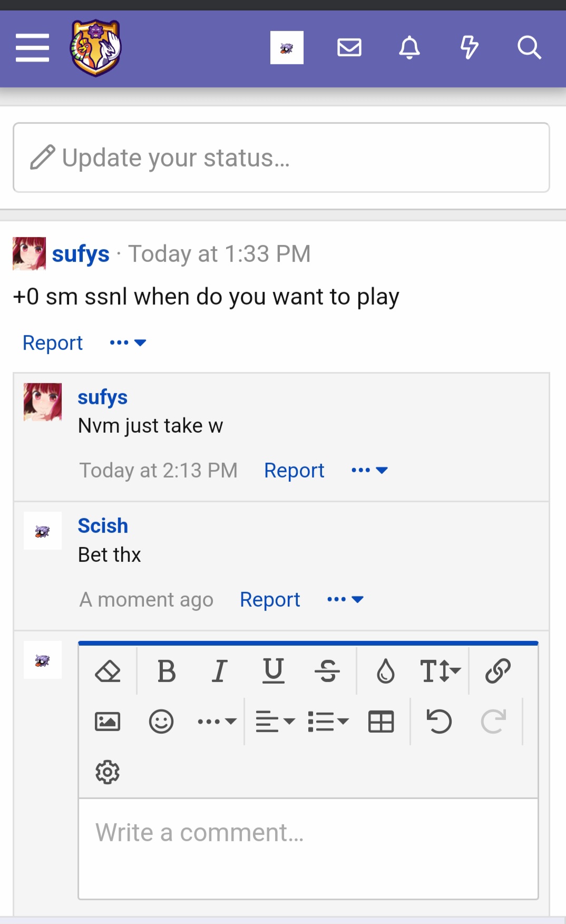Expand the list type dropdown

click(328, 722)
